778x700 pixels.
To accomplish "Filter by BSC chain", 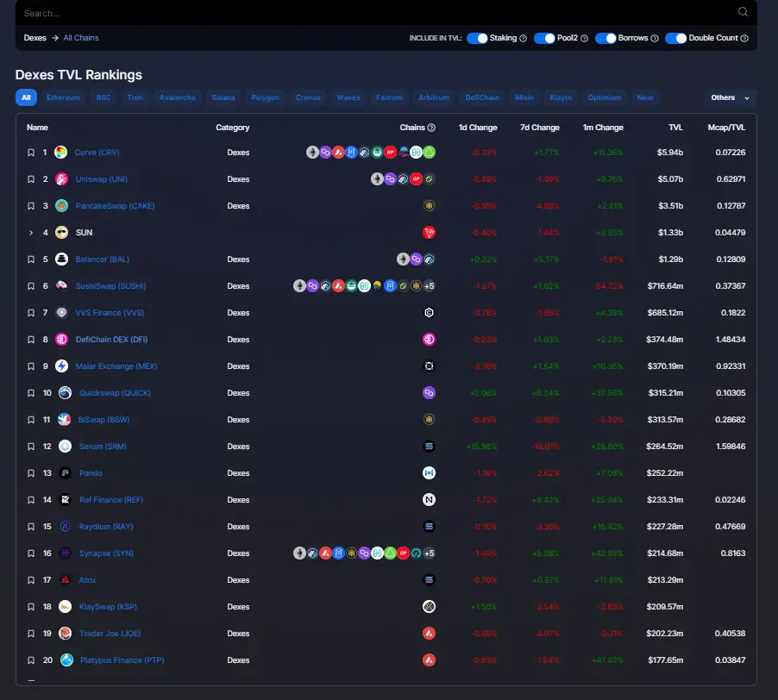I will tap(104, 97).
